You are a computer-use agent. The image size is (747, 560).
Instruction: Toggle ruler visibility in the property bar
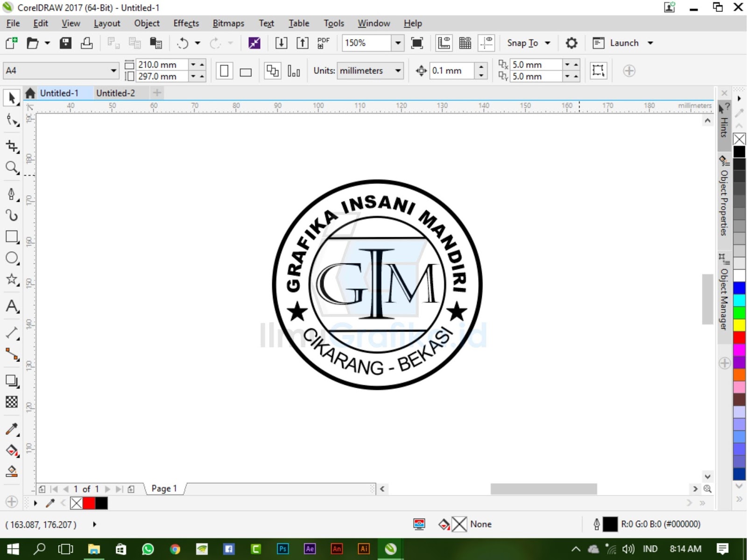click(x=443, y=43)
